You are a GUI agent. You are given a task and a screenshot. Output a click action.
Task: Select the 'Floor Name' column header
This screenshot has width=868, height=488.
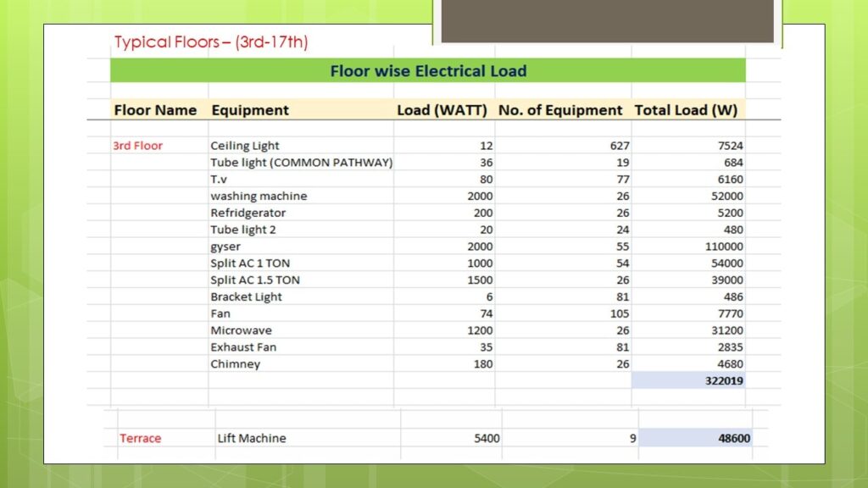click(155, 110)
